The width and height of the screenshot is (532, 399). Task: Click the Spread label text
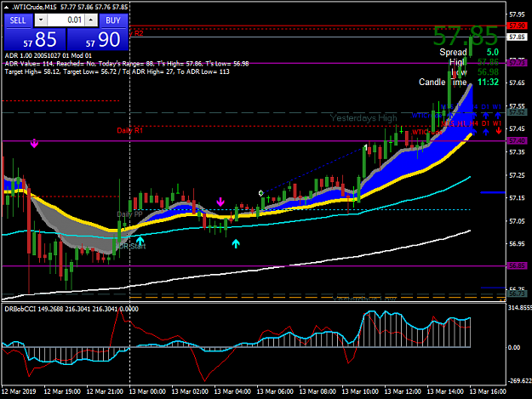coord(453,52)
